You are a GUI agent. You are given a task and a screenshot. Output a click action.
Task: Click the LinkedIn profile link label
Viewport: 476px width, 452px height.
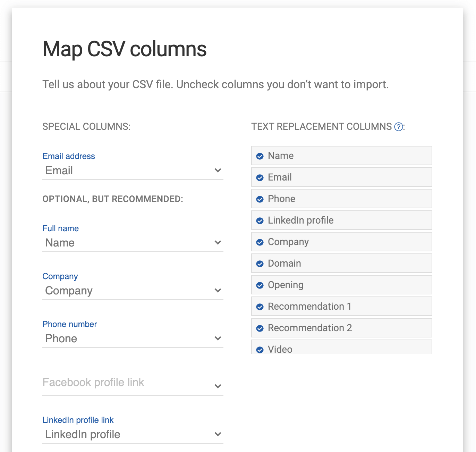[x=78, y=420]
